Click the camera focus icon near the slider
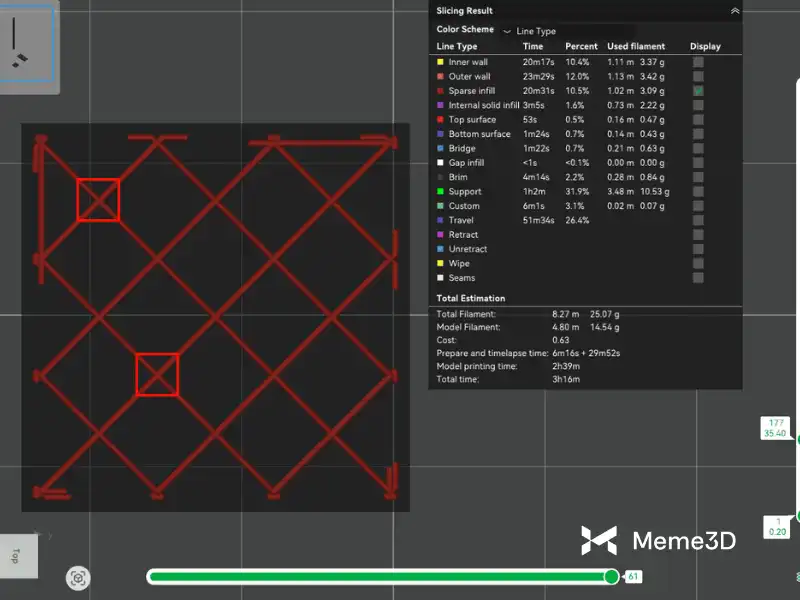 (x=79, y=577)
